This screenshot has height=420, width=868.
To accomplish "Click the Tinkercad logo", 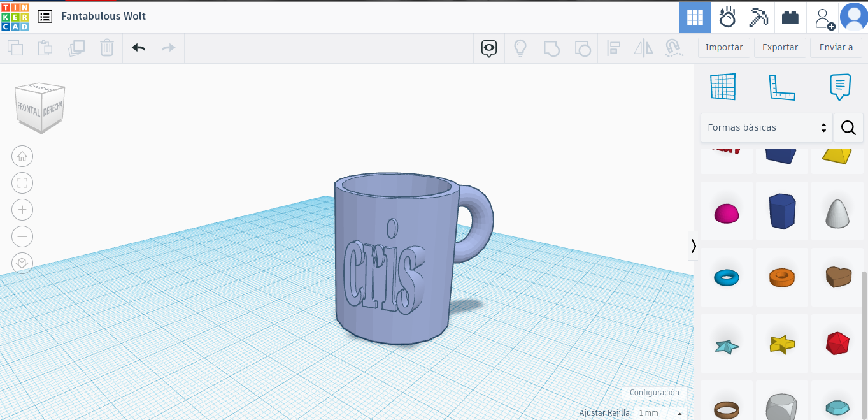I will coord(15,17).
